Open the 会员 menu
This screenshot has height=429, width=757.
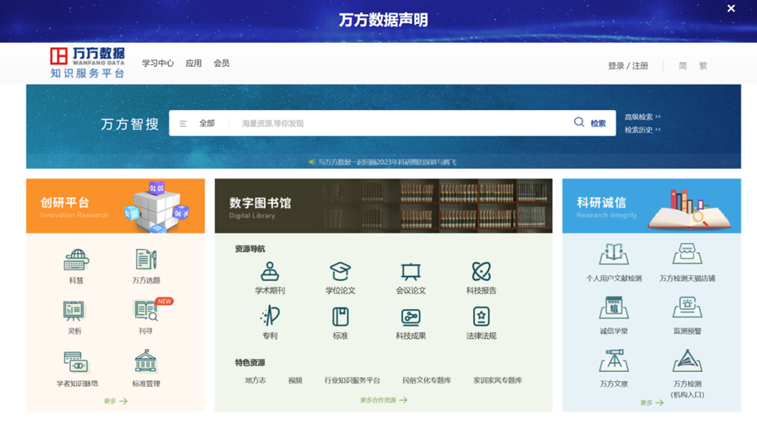tap(222, 63)
